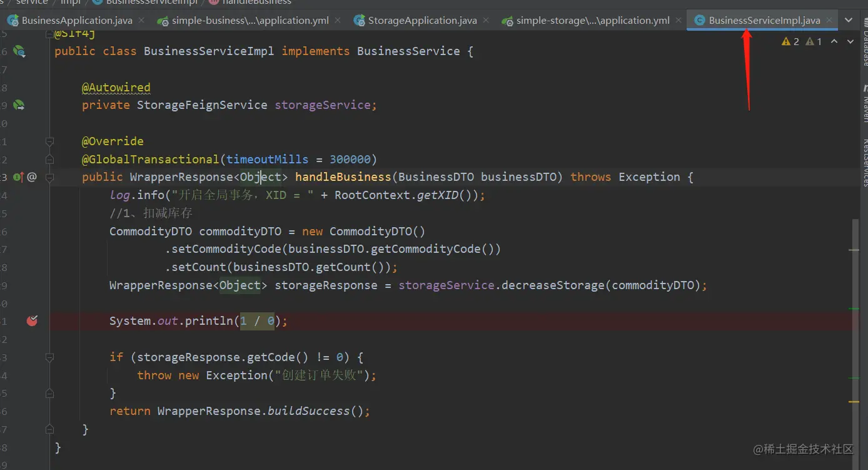Show hidden tabs dropdown chevron

click(x=849, y=20)
